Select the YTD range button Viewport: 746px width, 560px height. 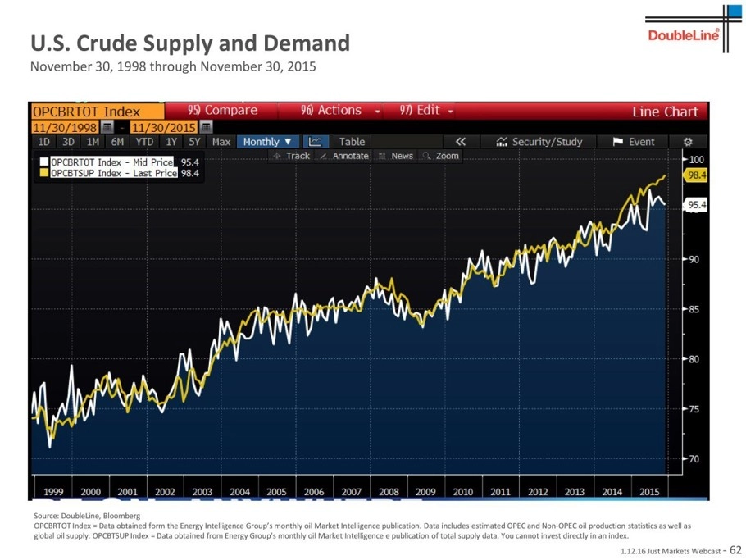pos(144,142)
